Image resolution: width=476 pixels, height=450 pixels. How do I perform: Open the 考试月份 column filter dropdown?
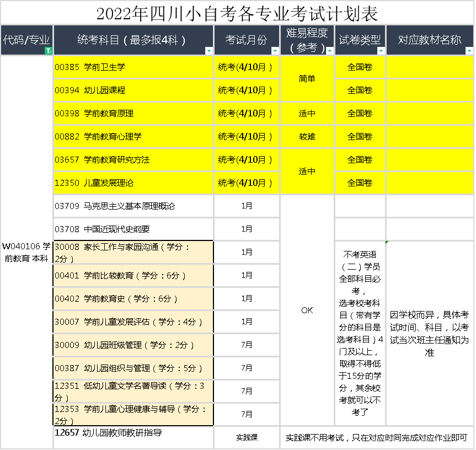tap(275, 51)
